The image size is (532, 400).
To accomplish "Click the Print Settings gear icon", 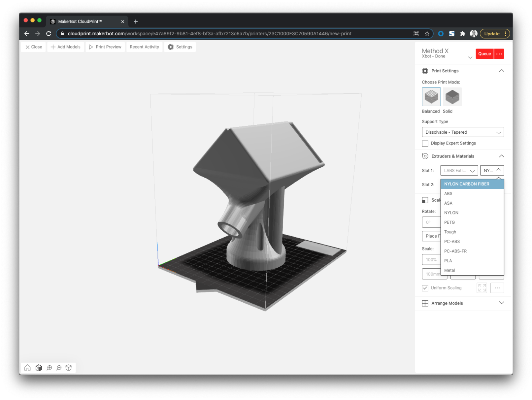I will [x=425, y=71].
